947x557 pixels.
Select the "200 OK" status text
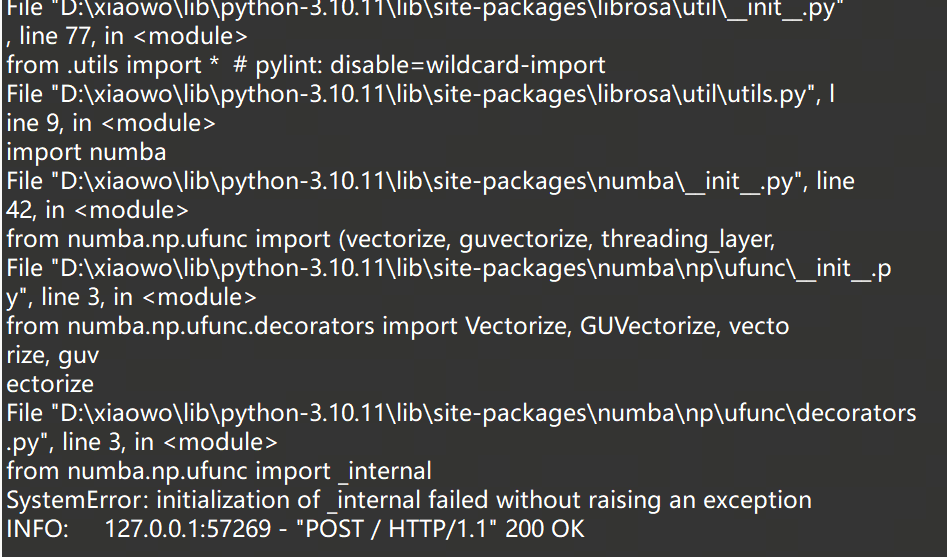coord(545,529)
